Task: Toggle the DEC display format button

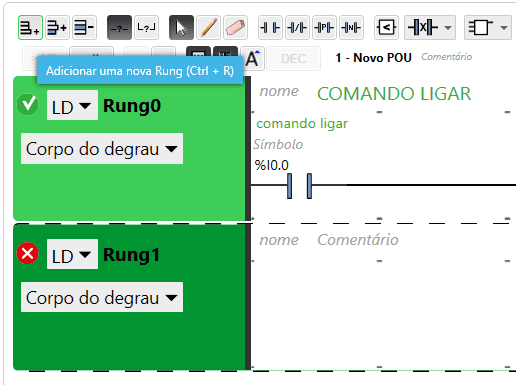Action: tap(293, 59)
